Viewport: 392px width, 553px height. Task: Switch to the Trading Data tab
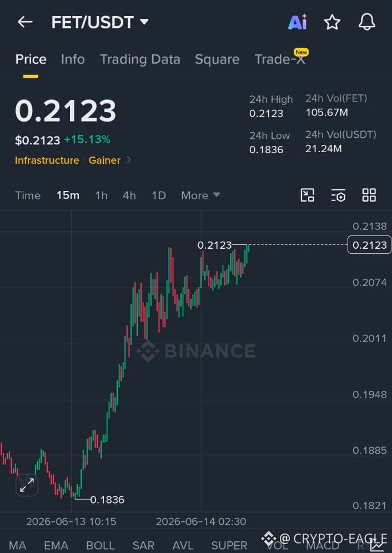[x=140, y=59]
